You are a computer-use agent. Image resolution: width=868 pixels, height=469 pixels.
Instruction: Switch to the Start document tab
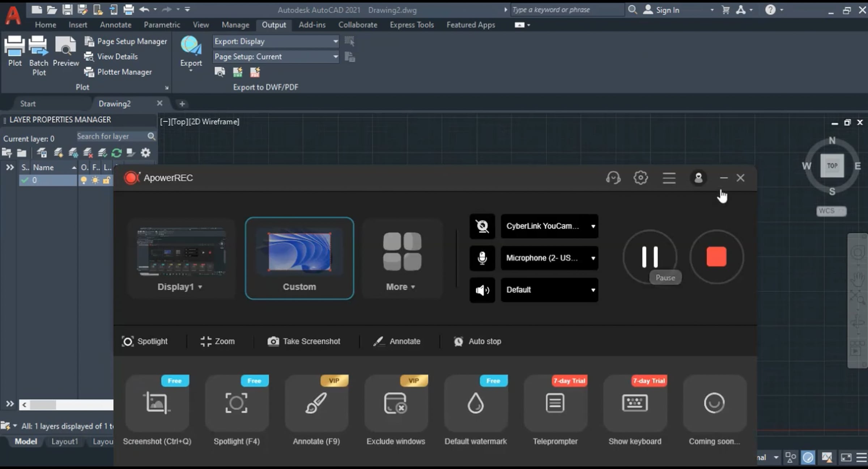28,104
